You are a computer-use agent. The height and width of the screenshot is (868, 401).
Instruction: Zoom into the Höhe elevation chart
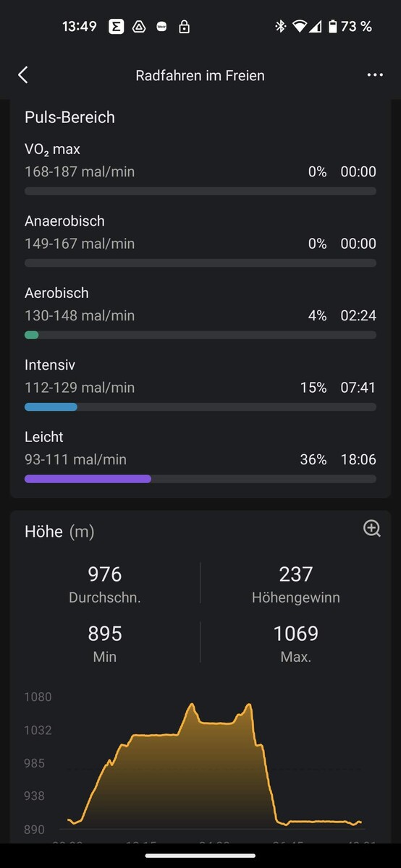(x=372, y=528)
